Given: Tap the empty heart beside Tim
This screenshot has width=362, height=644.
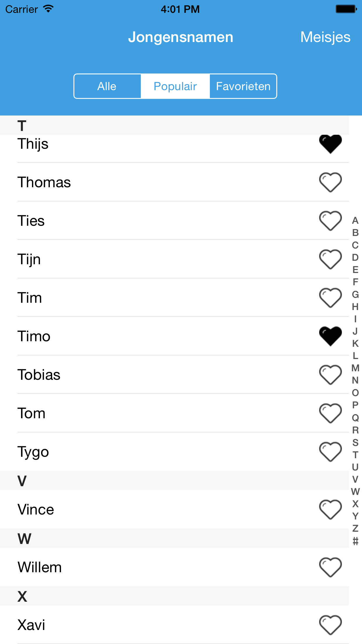Looking at the screenshot, I should [330, 298].
